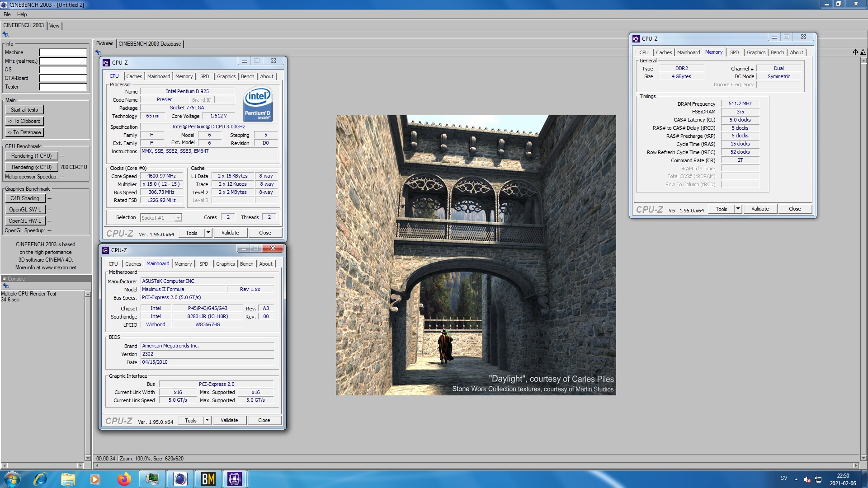This screenshot has width=868, height=488.
Task: Click the Console panel header toggle
Action: click(4, 279)
